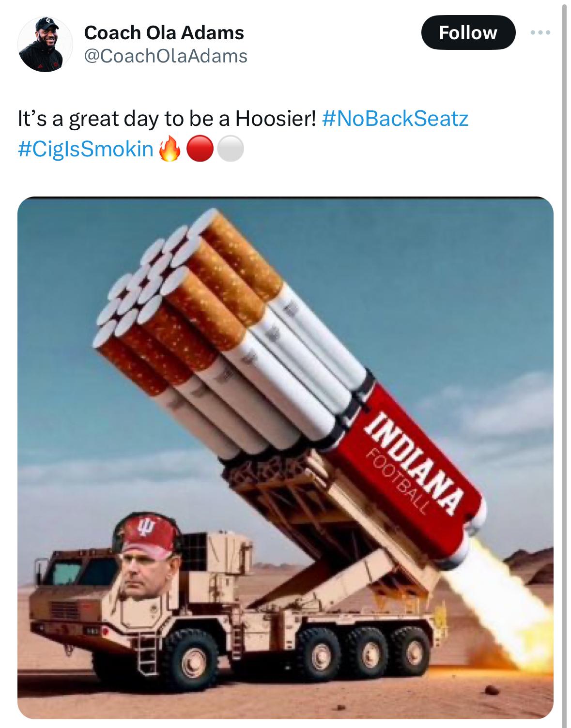Click the vertical scrollbar on right edge
Image resolution: width=571 pixels, height=728 pixels.
click(x=564, y=364)
